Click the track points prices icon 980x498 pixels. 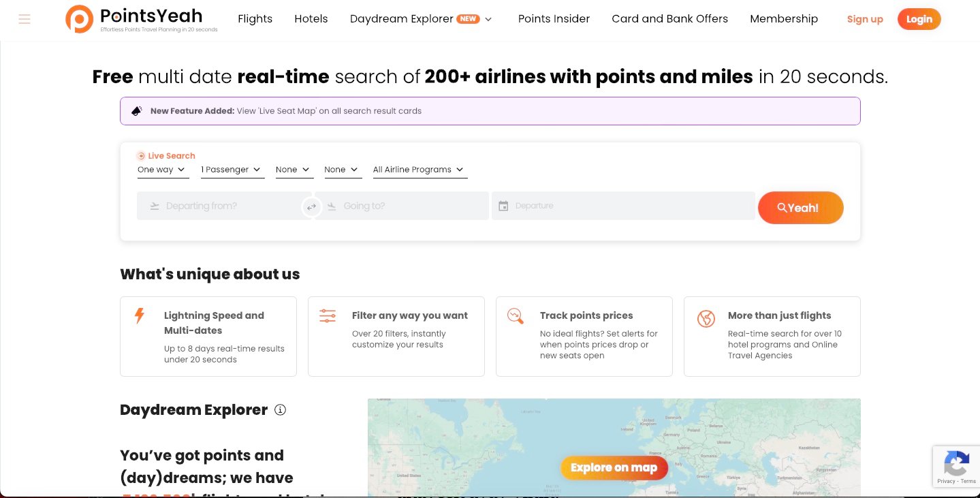(516, 316)
